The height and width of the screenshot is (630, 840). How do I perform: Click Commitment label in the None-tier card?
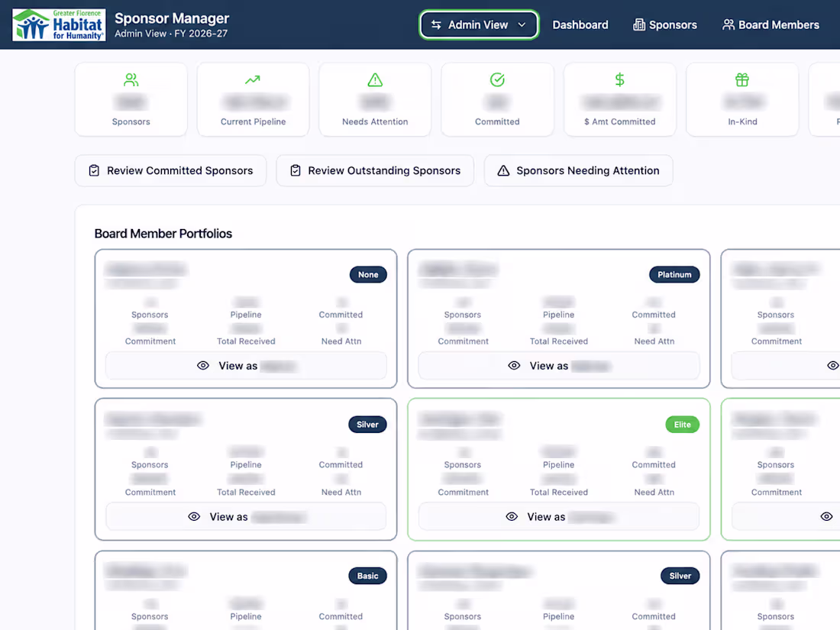[x=150, y=341]
